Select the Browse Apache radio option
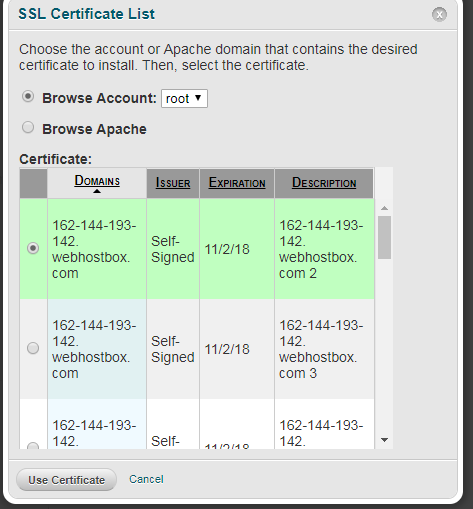473x509 pixels. tap(28, 127)
